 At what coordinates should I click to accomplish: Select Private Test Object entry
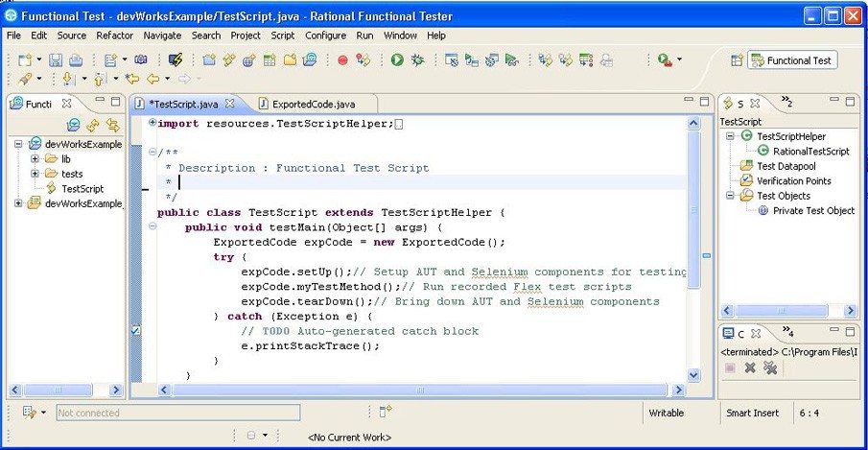pos(813,210)
